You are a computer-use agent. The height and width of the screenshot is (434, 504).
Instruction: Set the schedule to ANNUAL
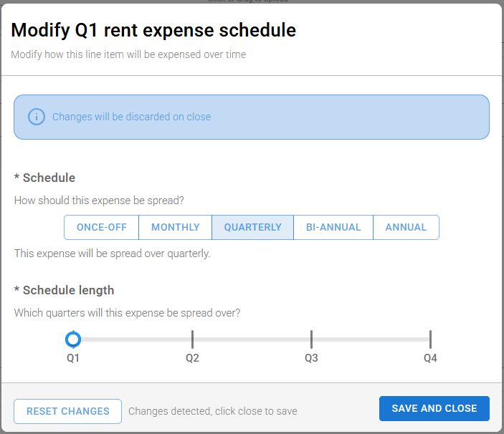(406, 227)
